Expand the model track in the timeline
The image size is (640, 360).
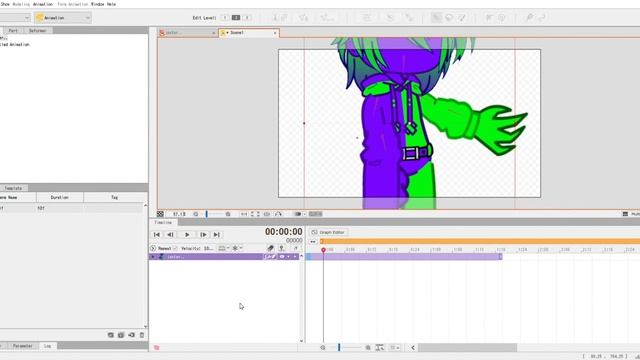(x=153, y=257)
